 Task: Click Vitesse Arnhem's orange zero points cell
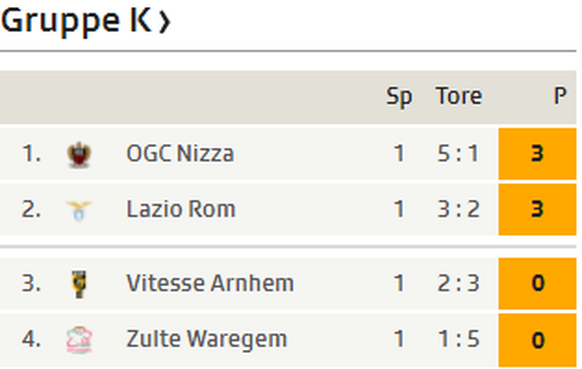click(x=537, y=284)
